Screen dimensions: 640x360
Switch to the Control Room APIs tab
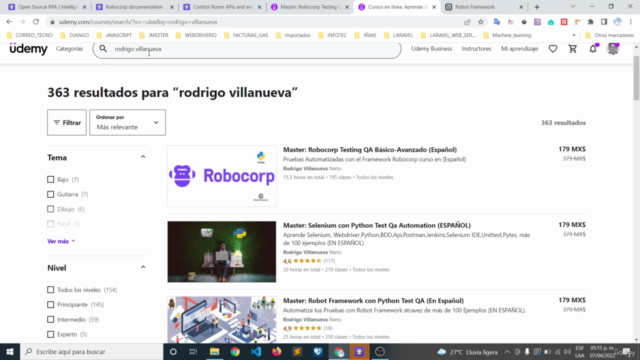[x=222, y=7]
